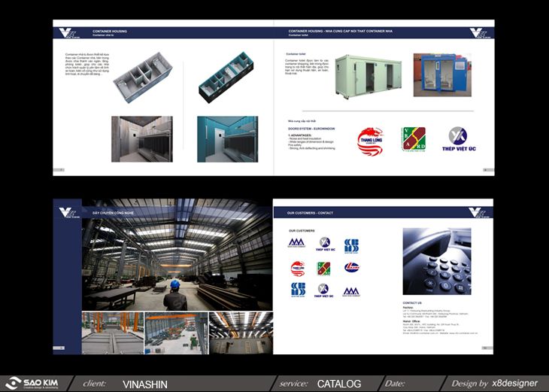Click the Our Customers heading above logos
Image resolution: width=549 pixels, height=392 pixels.
(x=302, y=230)
